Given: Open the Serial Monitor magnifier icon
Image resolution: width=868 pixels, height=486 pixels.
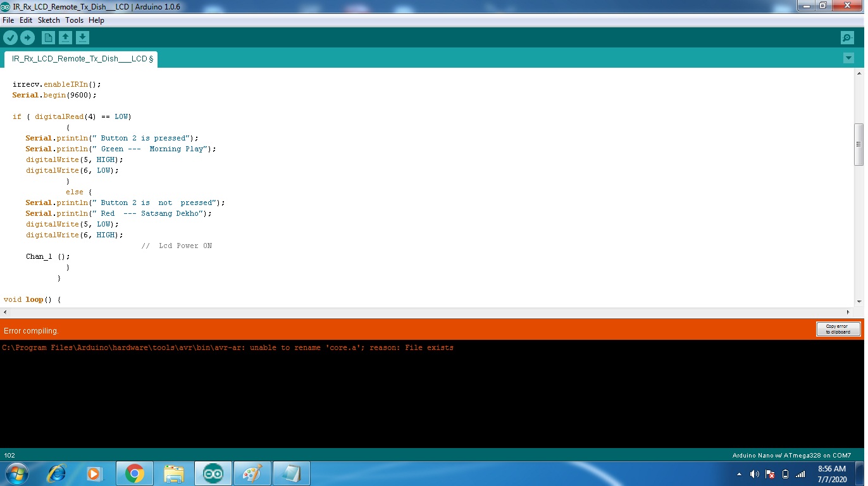Looking at the screenshot, I should click(x=847, y=38).
